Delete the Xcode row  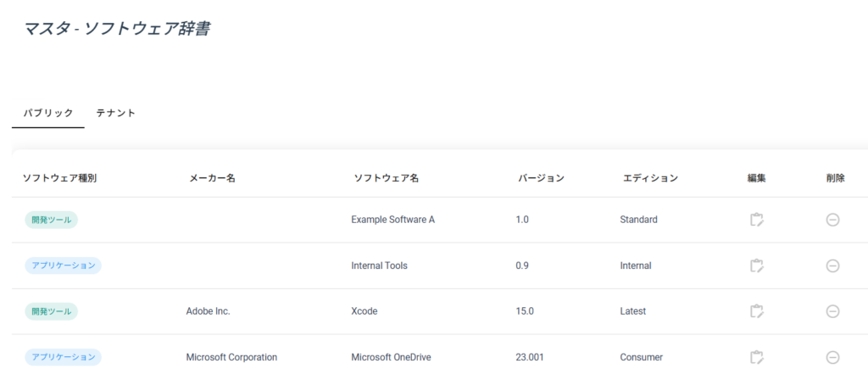click(832, 311)
